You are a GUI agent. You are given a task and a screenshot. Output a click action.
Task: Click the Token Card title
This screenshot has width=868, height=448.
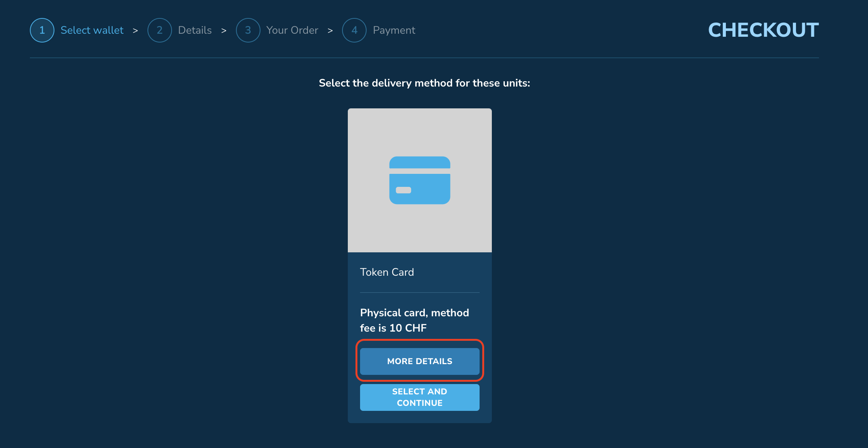(387, 272)
